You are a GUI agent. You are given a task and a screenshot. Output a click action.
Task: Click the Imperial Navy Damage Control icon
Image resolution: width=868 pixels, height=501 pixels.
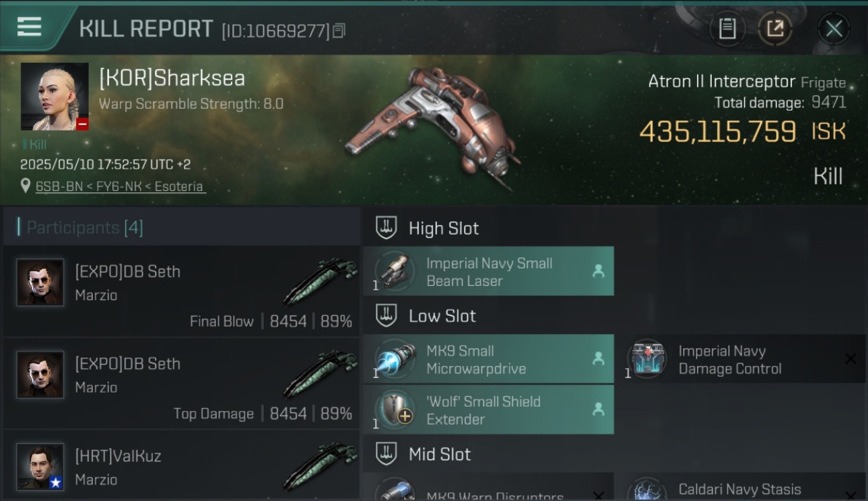647,359
